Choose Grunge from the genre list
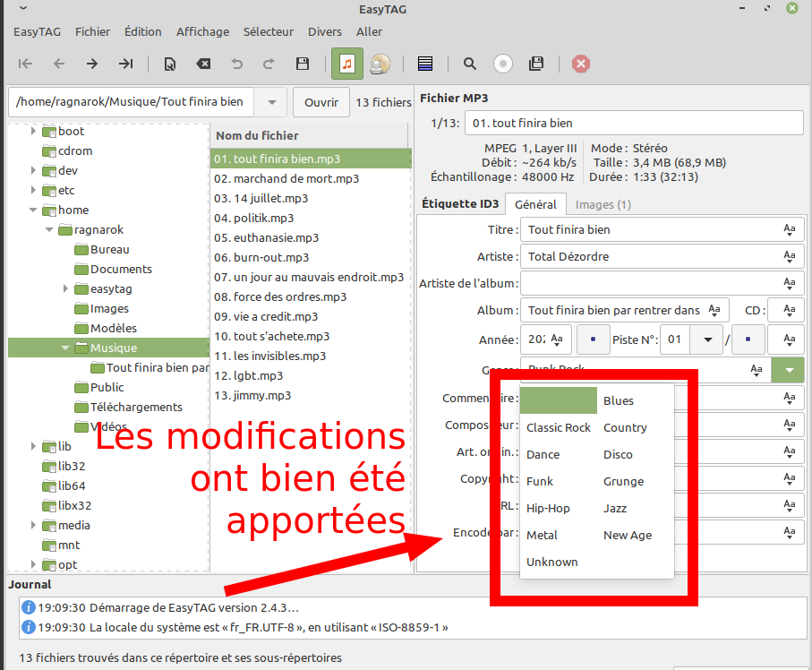Screen dimensions: 812x670 [623, 481]
